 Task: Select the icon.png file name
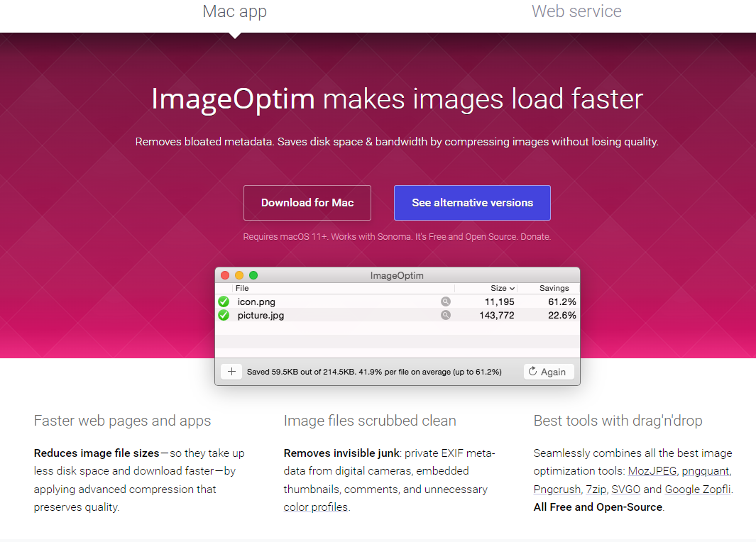(256, 302)
